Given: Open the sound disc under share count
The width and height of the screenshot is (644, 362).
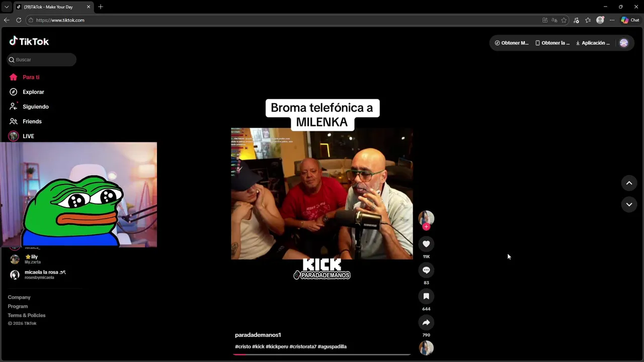Looking at the screenshot, I should coord(426,348).
